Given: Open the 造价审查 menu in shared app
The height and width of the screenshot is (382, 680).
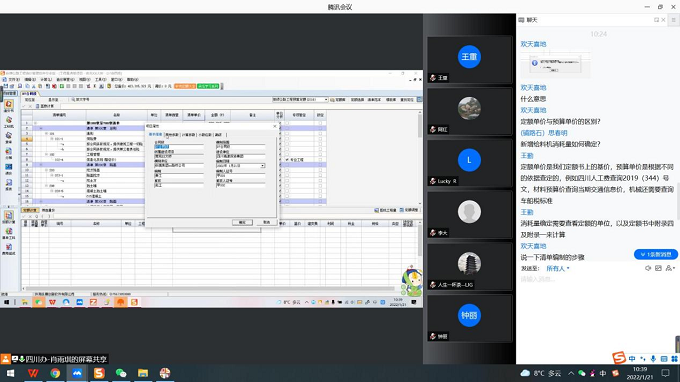Looking at the screenshot, I should [x=65, y=80].
